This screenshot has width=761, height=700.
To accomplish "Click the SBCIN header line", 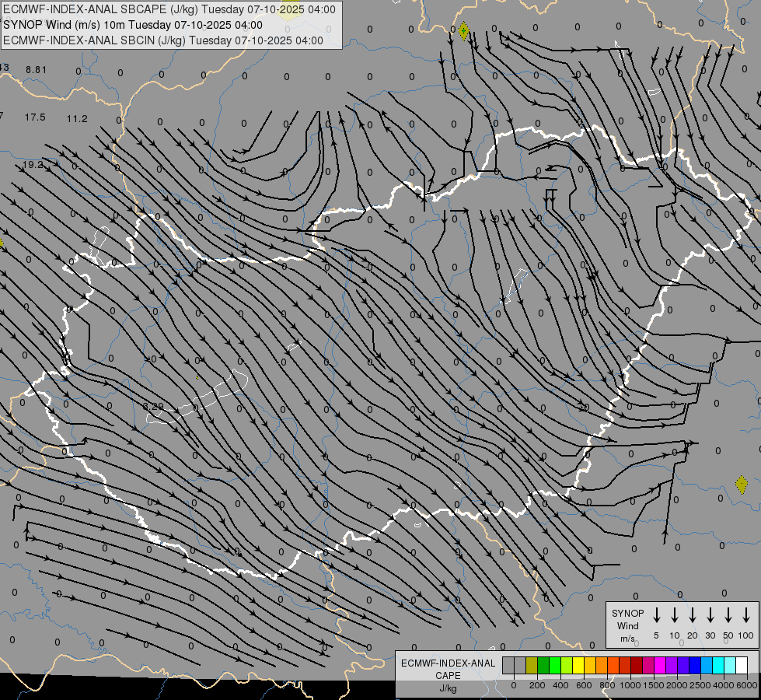I will (163, 40).
